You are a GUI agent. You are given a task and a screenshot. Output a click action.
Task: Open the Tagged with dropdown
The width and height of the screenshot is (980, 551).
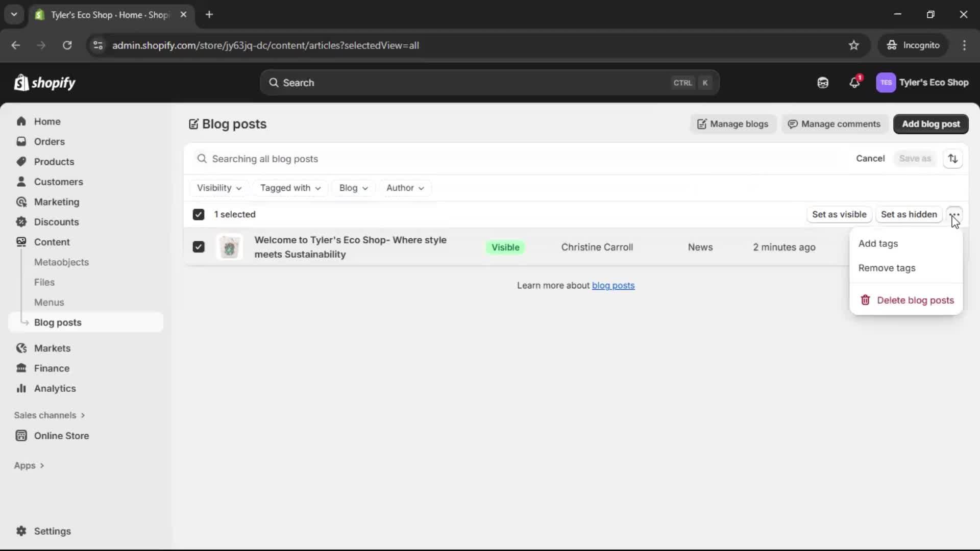point(290,188)
